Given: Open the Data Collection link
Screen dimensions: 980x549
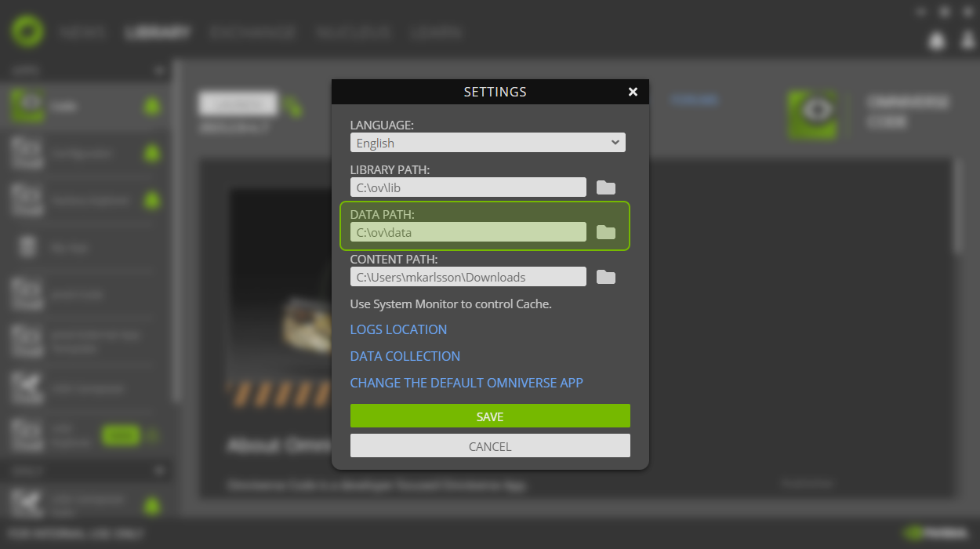Looking at the screenshot, I should [x=405, y=356].
